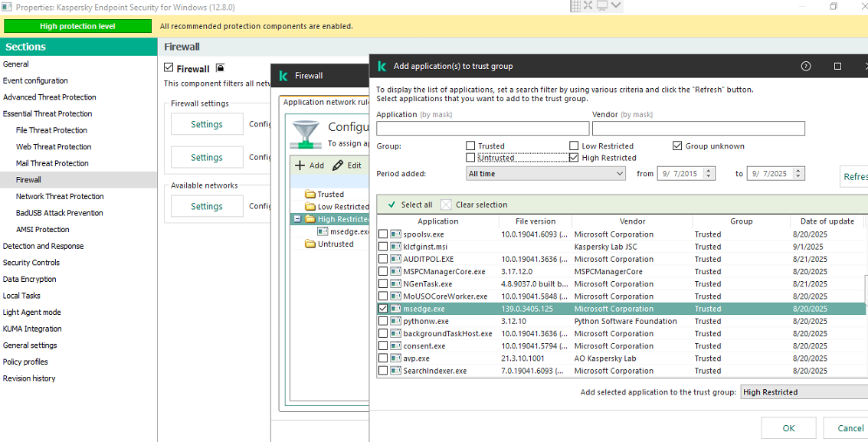Click the pencil Edit button in Firewall window

(x=347, y=165)
